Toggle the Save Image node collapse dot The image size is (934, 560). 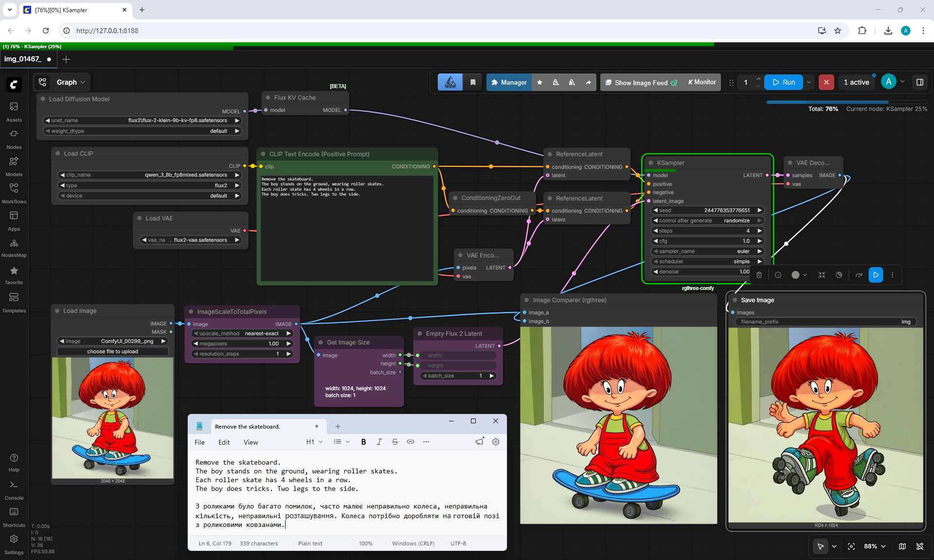pos(735,300)
